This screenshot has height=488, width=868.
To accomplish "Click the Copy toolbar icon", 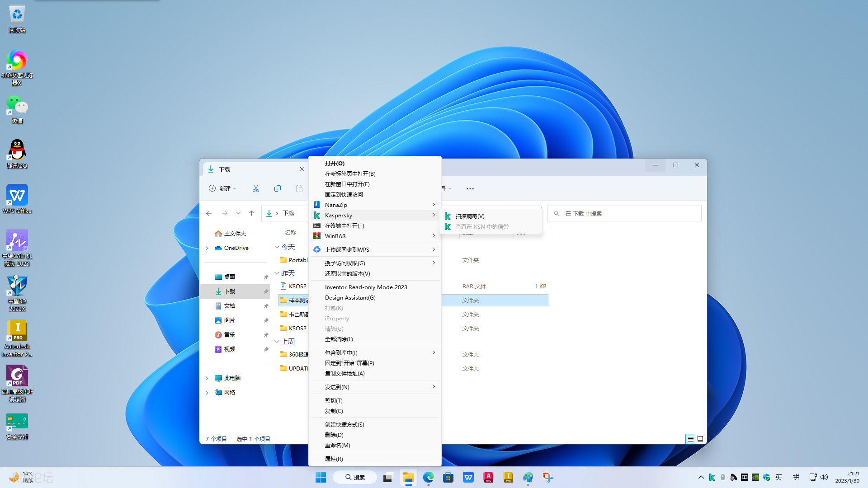I will pyautogui.click(x=278, y=188).
